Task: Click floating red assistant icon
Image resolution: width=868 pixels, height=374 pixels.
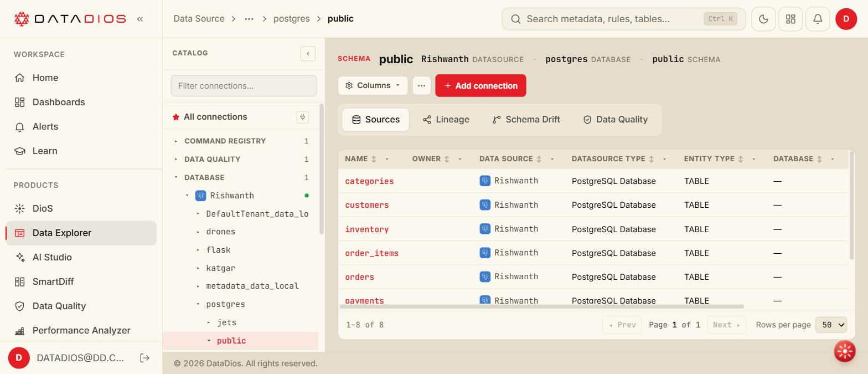Action: click(845, 351)
